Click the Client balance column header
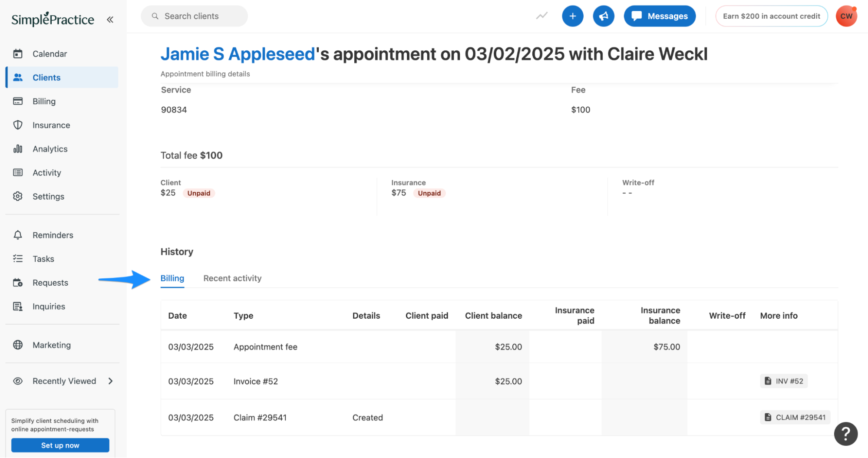Viewport: 868px width, 458px height. pyautogui.click(x=494, y=316)
